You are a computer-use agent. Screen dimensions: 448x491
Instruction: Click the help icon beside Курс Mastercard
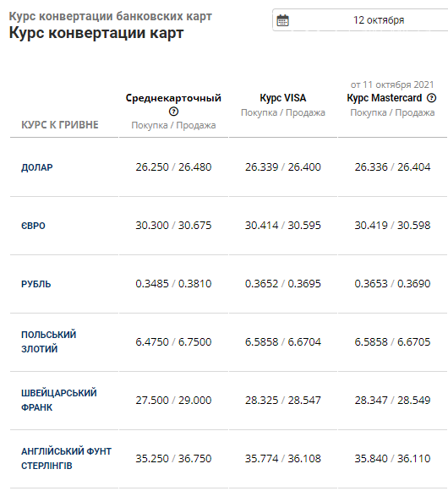(x=431, y=98)
